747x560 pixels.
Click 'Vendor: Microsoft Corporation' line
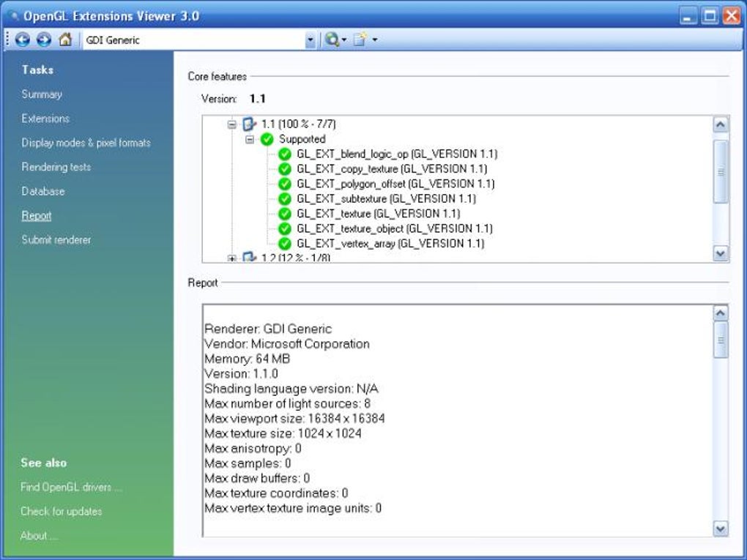pos(287,344)
